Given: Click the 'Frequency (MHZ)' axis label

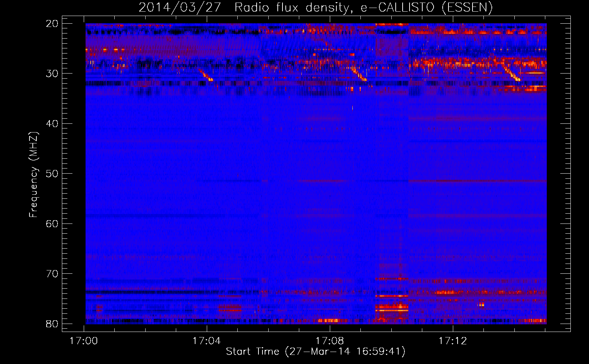Looking at the screenshot, I should click(x=33, y=175).
